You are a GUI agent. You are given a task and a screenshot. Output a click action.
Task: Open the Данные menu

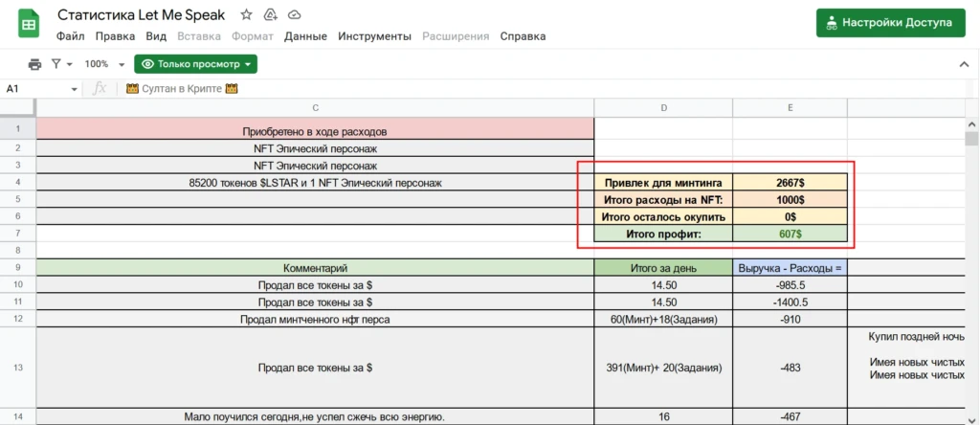pyautogui.click(x=305, y=36)
